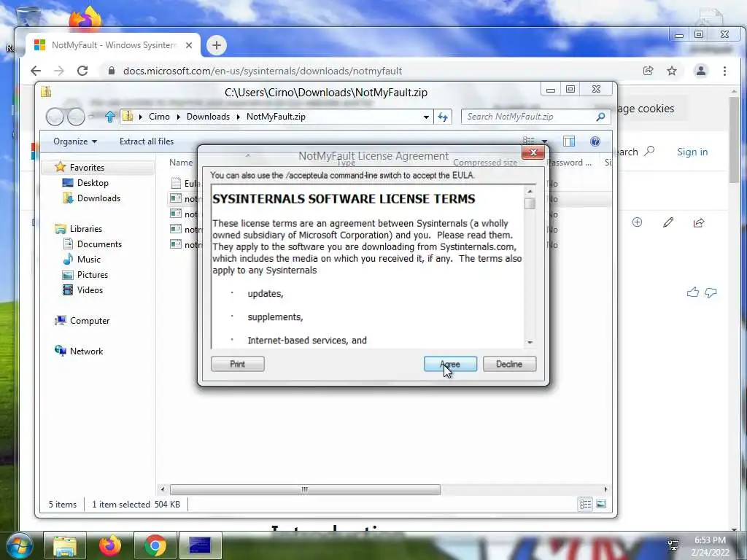The width and height of the screenshot is (747, 560).
Task: Click the Explorer horizontal scrollbar thumb
Action: point(305,489)
